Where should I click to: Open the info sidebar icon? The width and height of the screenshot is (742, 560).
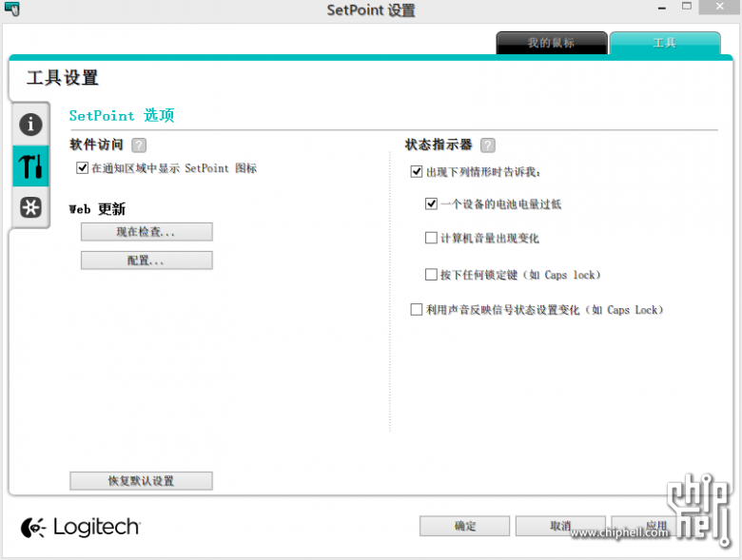[x=30, y=125]
